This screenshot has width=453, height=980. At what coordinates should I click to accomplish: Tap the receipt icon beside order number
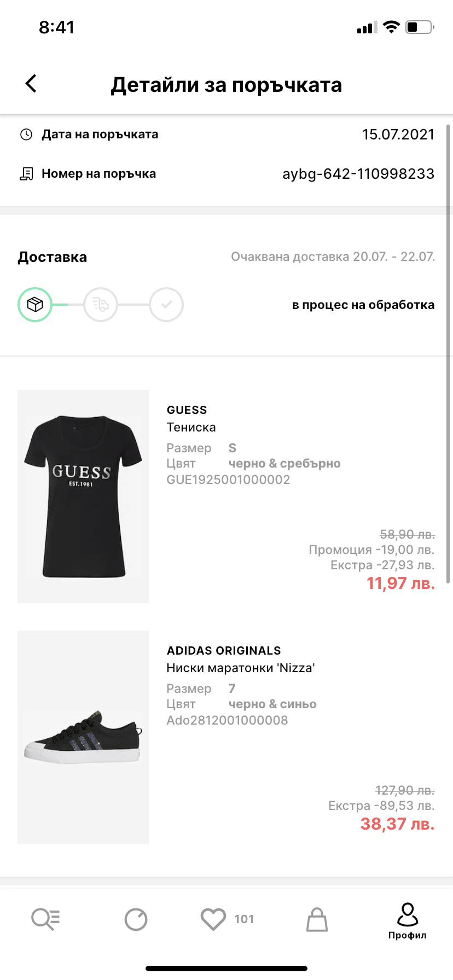pos(26,174)
